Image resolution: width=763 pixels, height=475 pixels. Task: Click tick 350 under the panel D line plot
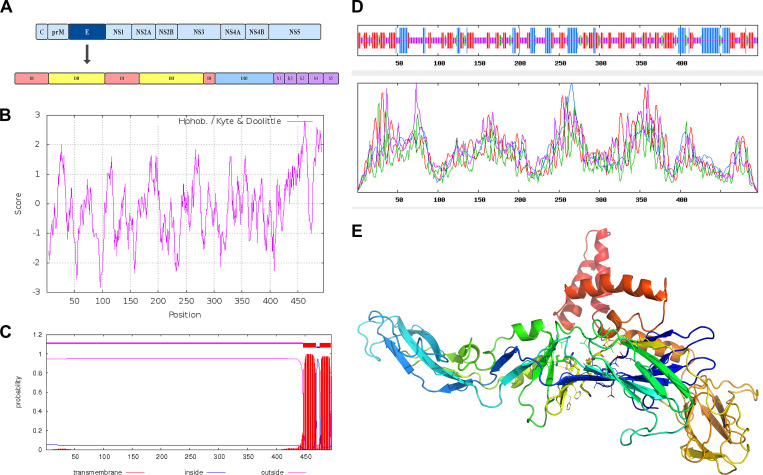click(641, 200)
